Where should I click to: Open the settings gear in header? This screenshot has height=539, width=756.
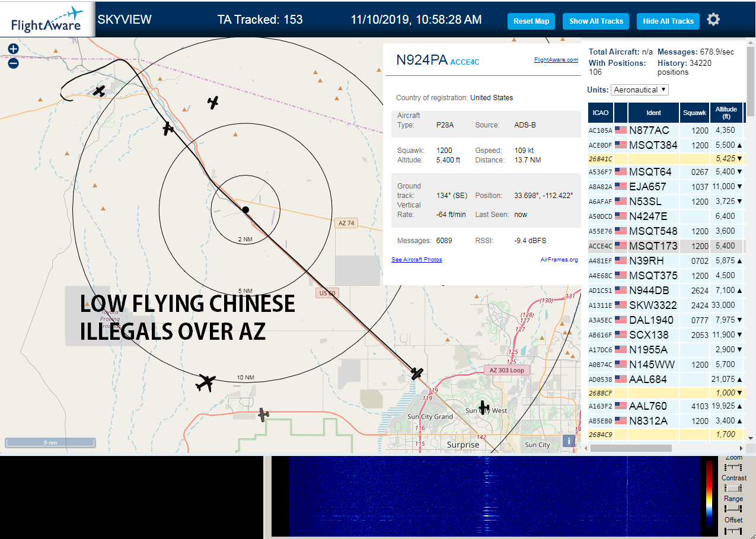[713, 20]
